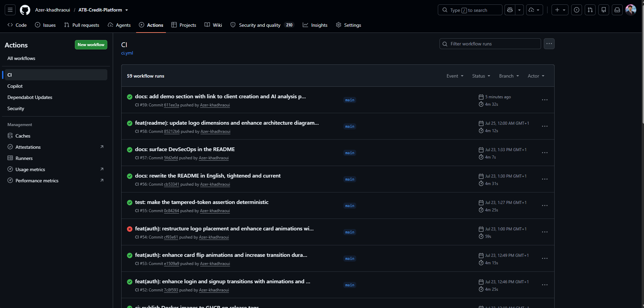Expand the Actor filter dropdown
Viewport: 644px width, 308px height.
536,76
